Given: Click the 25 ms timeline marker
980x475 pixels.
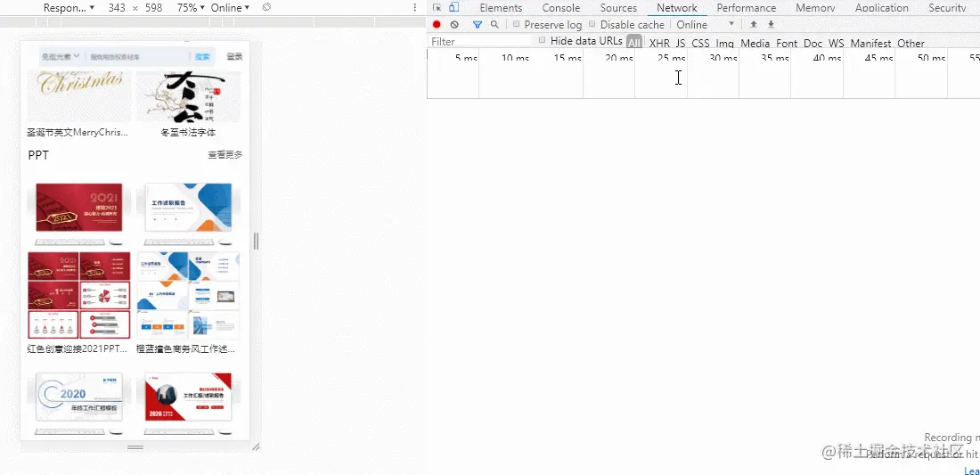Looking at the screenshot, I should click(x=671, y=58).
